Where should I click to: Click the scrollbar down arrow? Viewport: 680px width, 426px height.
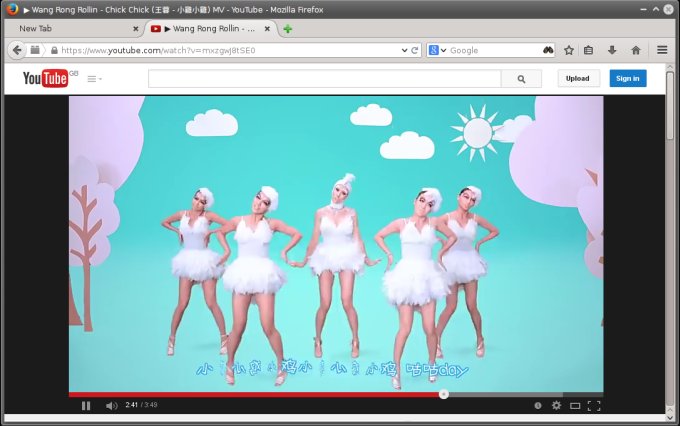click(x=670, y=417)
